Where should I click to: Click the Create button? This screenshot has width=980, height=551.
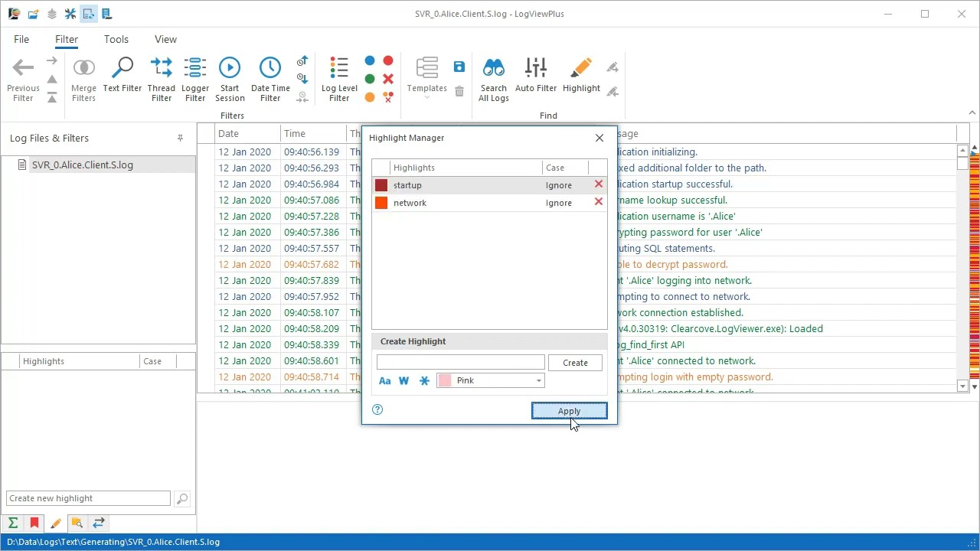tap(575, 363)
